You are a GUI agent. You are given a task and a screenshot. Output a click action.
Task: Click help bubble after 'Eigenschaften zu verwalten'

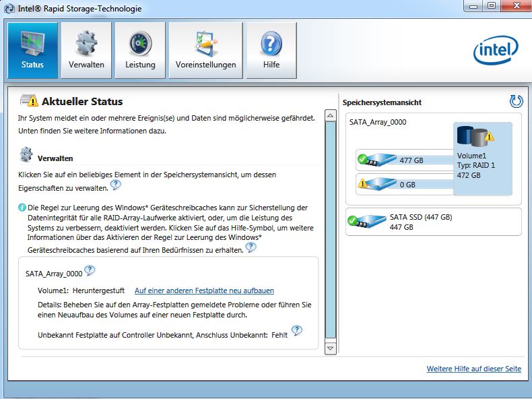[115, 185]
